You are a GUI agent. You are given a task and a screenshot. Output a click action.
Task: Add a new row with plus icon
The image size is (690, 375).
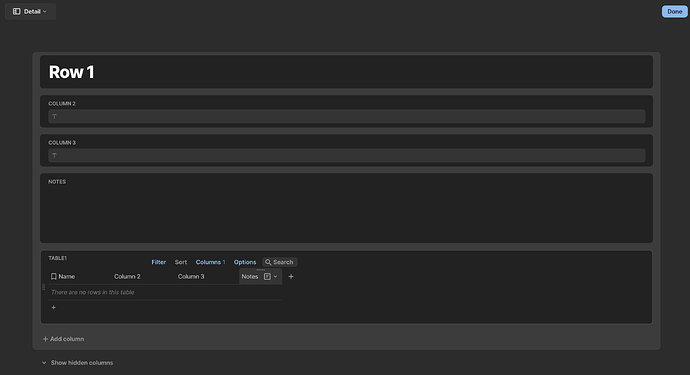click(54, 307)
